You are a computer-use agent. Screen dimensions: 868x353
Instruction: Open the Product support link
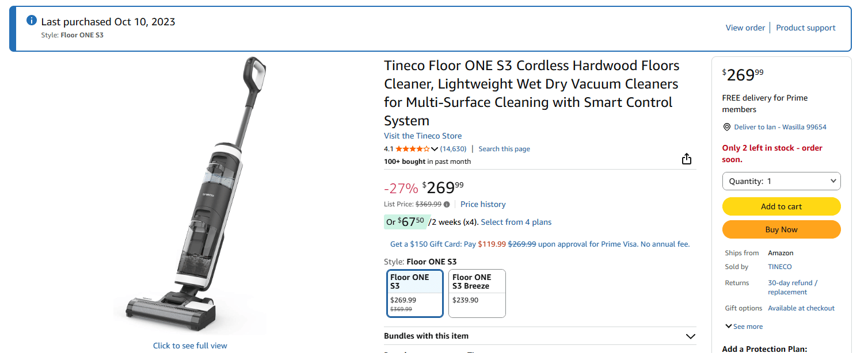[x=805, y=28]
